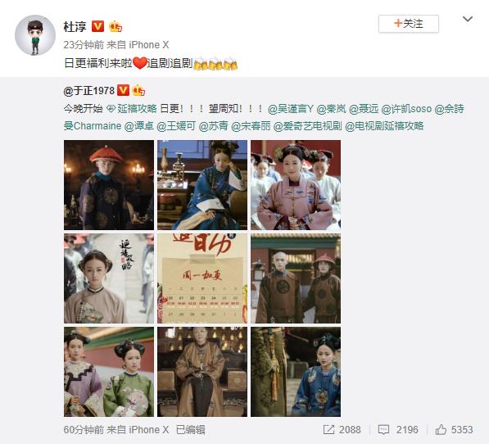The image size is (489, 448).
Task: Click 杜淳's cartoon avatar
Action: tap(35, 35)
